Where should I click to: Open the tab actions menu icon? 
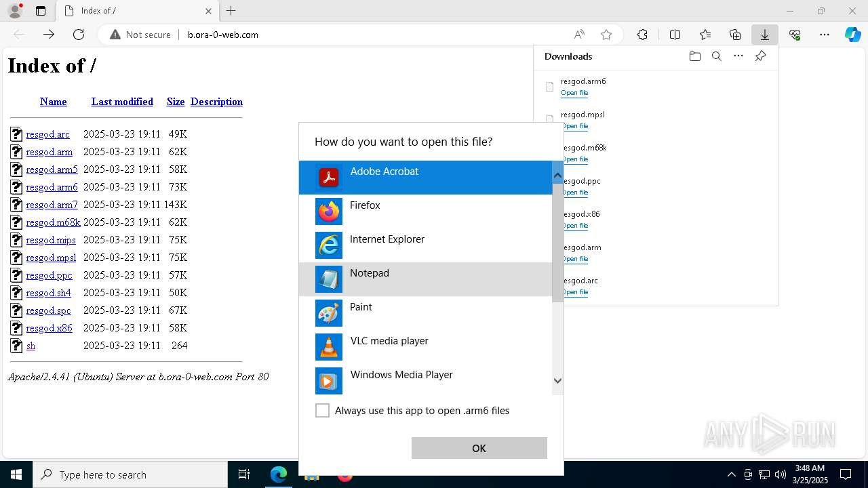tap(41, 11)
